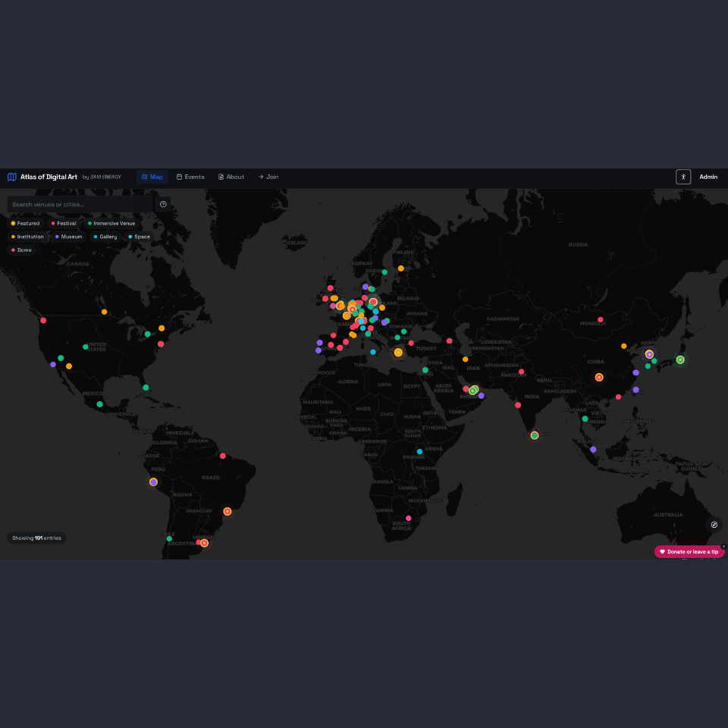Select the green marker in southern Mexico
Screen dimensions: 728x728
[99, 404]
